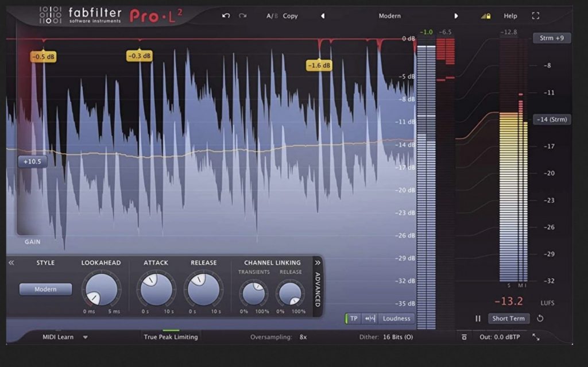Enter full screen mode

(536, 16)
